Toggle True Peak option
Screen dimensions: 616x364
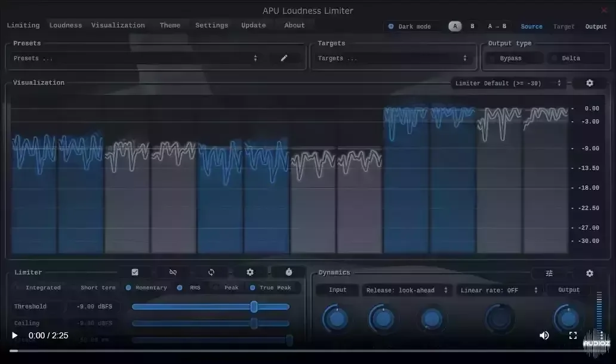click(270, 288)
